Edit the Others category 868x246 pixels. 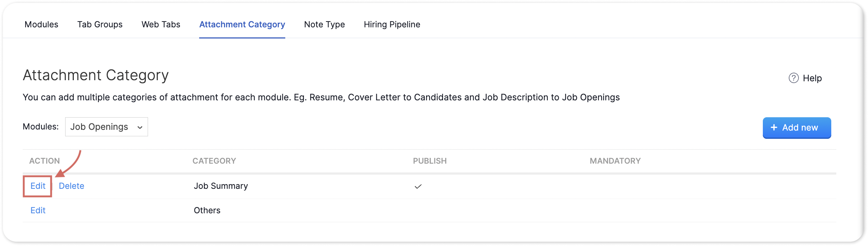point(38,210)
